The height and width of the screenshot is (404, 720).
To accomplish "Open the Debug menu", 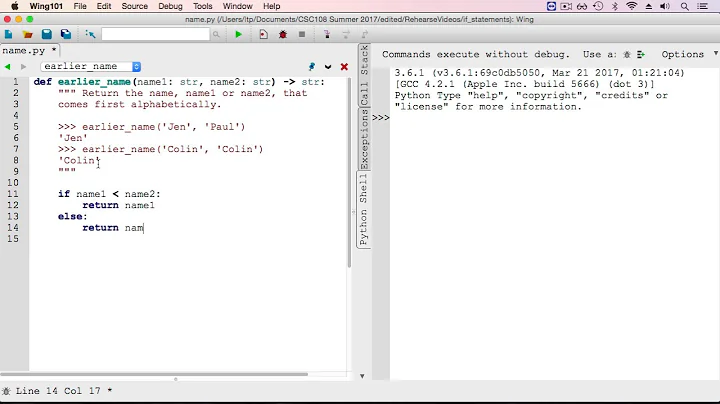I will pyautogui.click(x=170, y=6).
